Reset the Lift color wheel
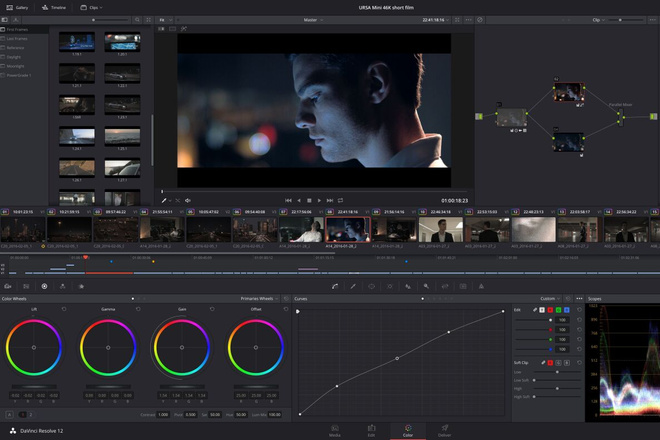 (x=64, y=309)
